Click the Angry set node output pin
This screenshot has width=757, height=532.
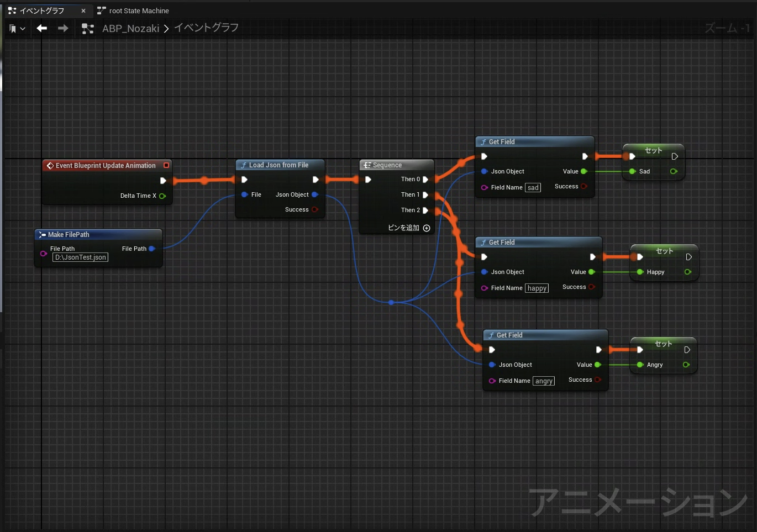click(686, 365)
